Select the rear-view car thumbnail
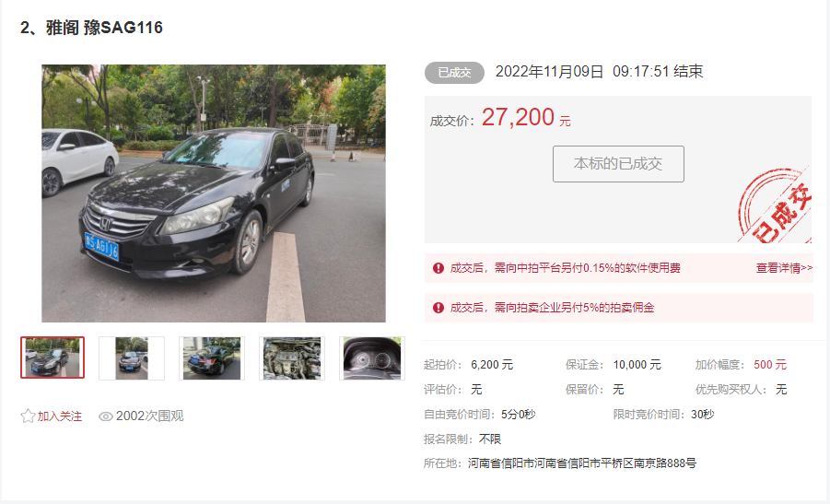Screen dimensions: 830x504 click(212, 358)
